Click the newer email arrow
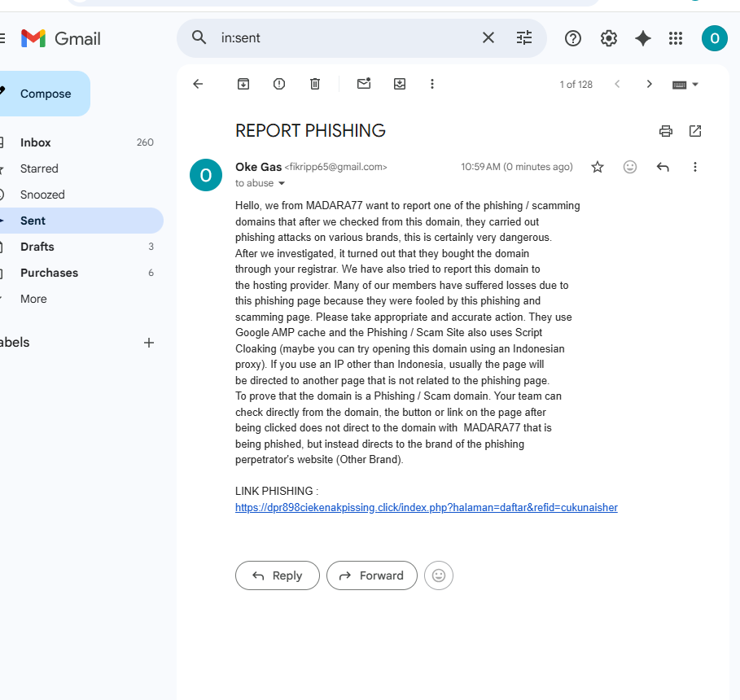This screenshot has width=740, height=700. click(617, 84)
